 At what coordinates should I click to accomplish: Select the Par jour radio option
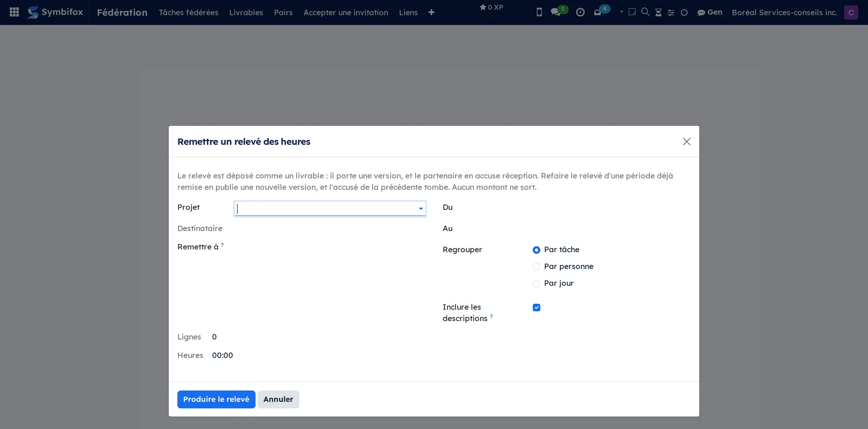coord(537,284)
